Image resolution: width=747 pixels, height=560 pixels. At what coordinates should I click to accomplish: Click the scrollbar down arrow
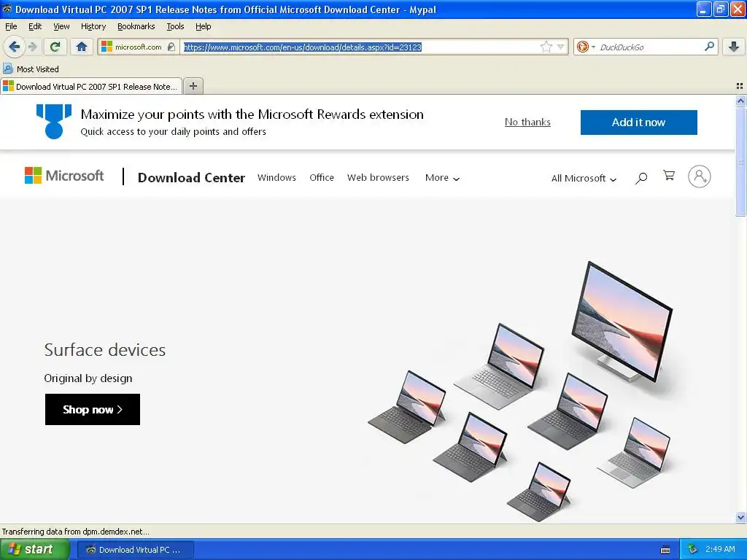(740, 517)
